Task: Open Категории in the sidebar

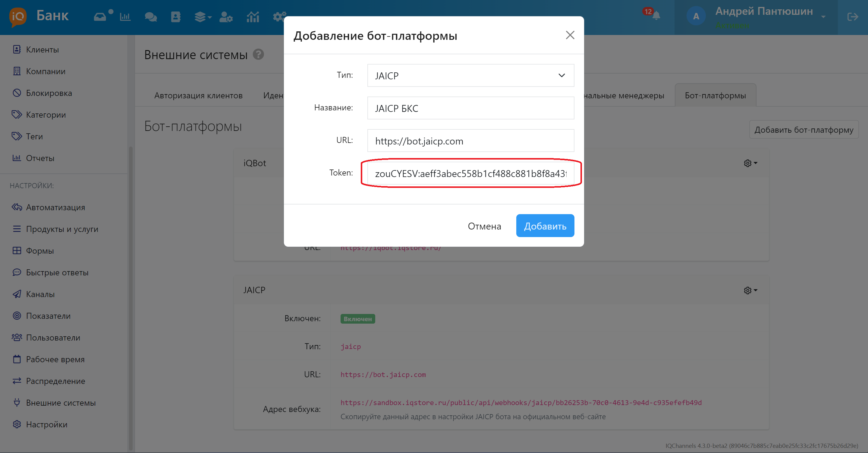Action: 46,115
